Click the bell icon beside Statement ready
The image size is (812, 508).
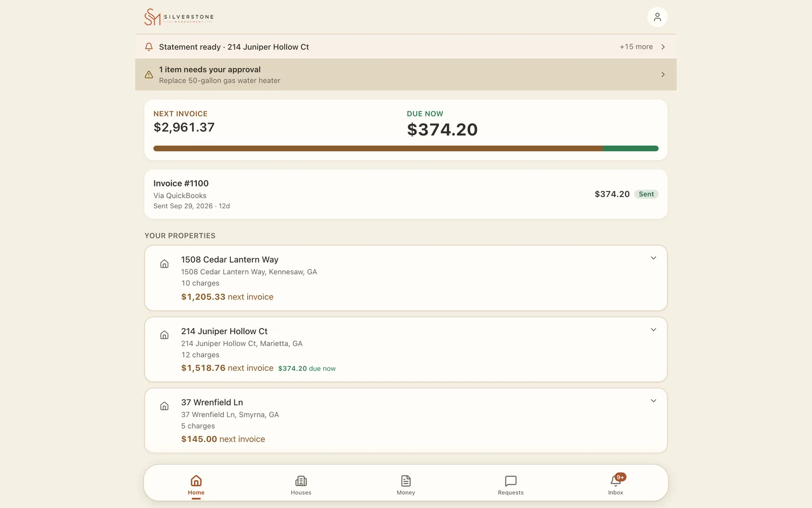click(x=149, y=47)
